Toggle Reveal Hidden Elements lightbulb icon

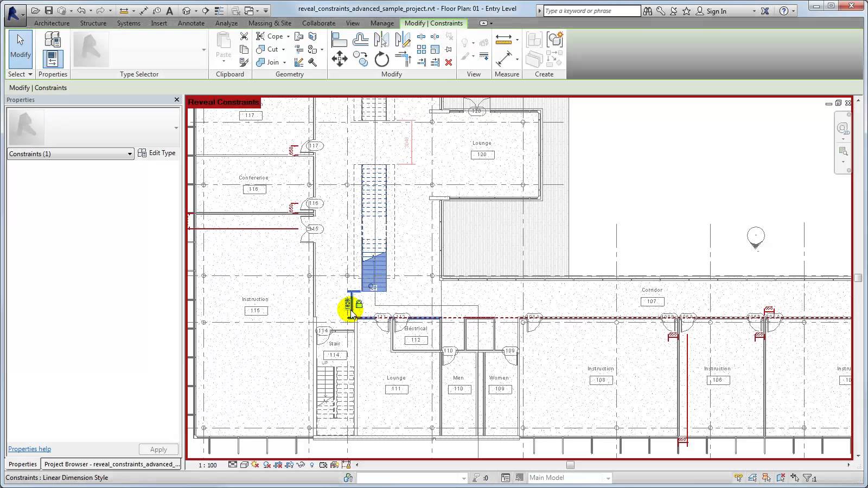pos(312,465)
